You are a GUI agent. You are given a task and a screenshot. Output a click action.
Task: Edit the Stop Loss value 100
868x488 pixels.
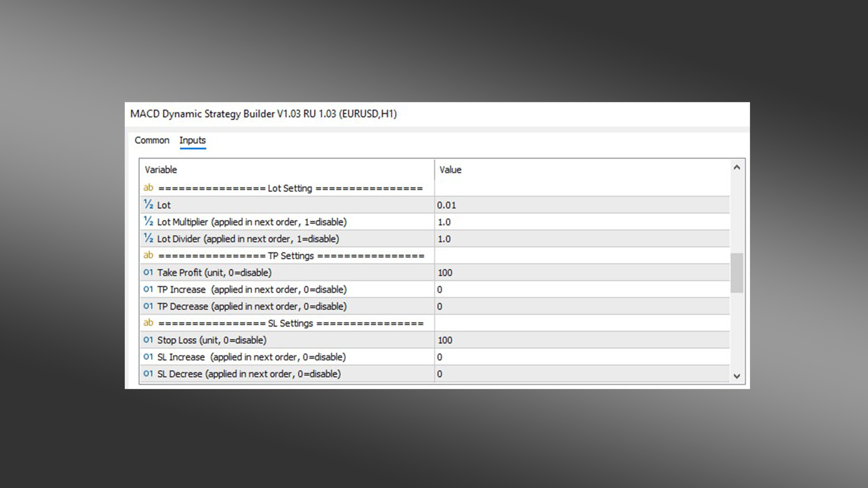tap(581, 340)
